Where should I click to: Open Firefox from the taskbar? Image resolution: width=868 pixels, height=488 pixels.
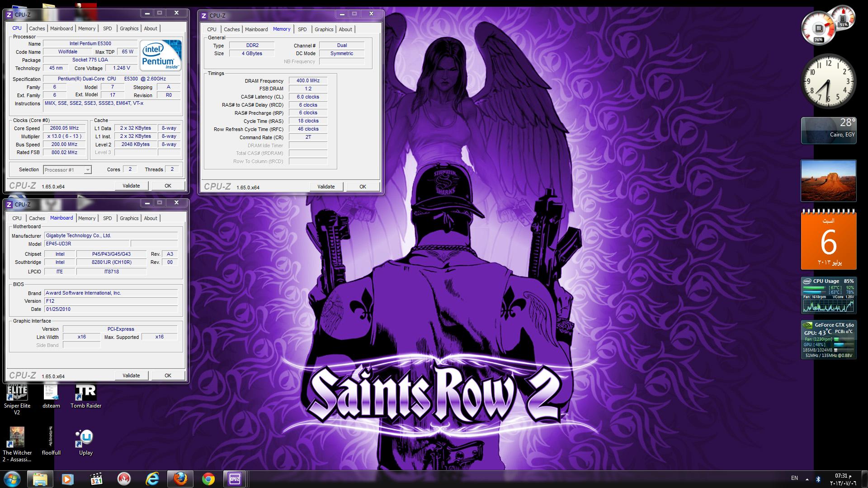pyautogui.click(x=180, y=479)
